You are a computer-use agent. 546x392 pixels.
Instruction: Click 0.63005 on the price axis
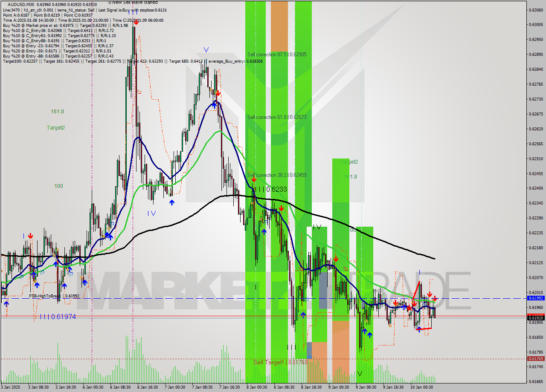(x=536, y=24)
